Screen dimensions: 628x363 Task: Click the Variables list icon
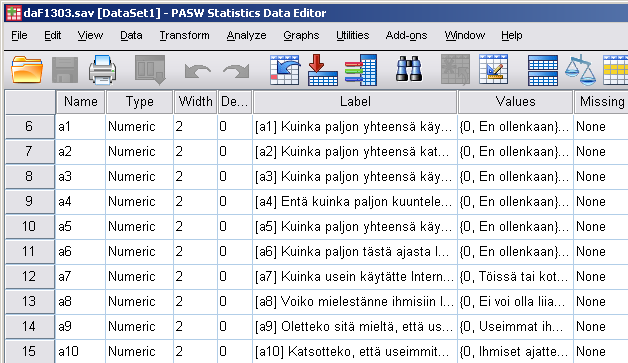(x=361, y=70)
